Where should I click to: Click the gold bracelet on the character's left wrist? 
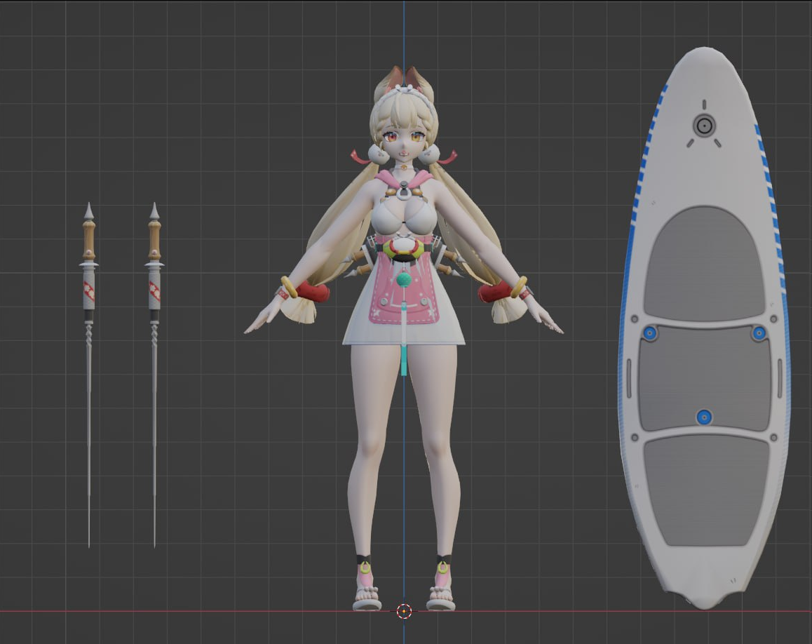click(x=518, y=287)
